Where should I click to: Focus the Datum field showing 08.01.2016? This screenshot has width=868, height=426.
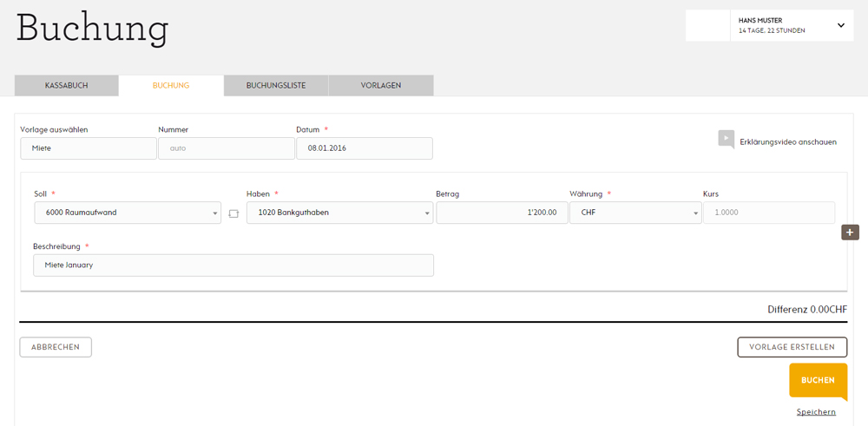click(x=365, y=148)
